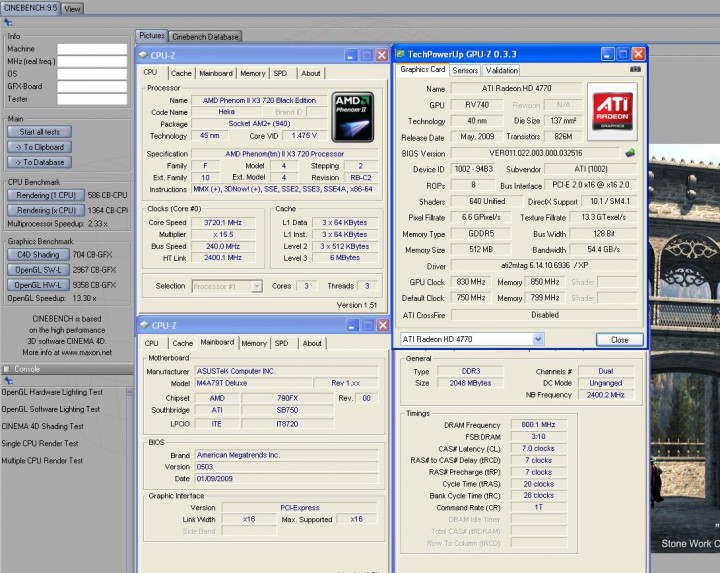Click the Close button in GPU-Z
Image resolution: width=720 pixels, height=573 pixels.
tap(619, 340)
